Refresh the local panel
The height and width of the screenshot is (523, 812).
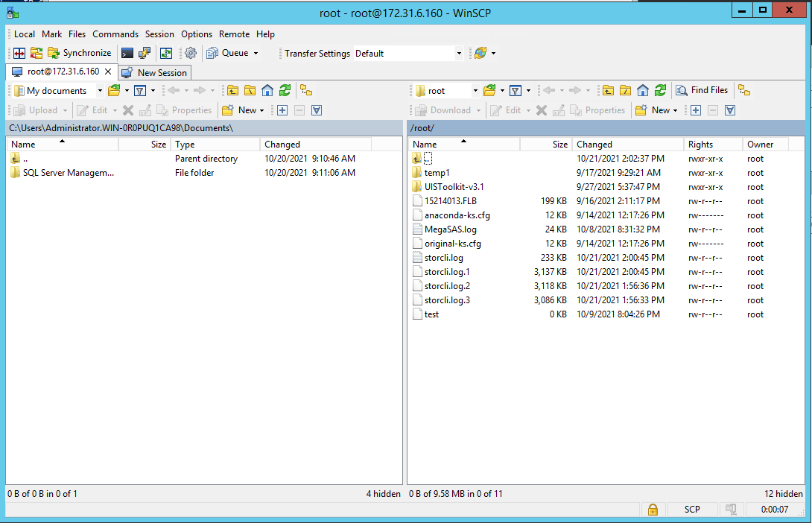tap(285, 91)
